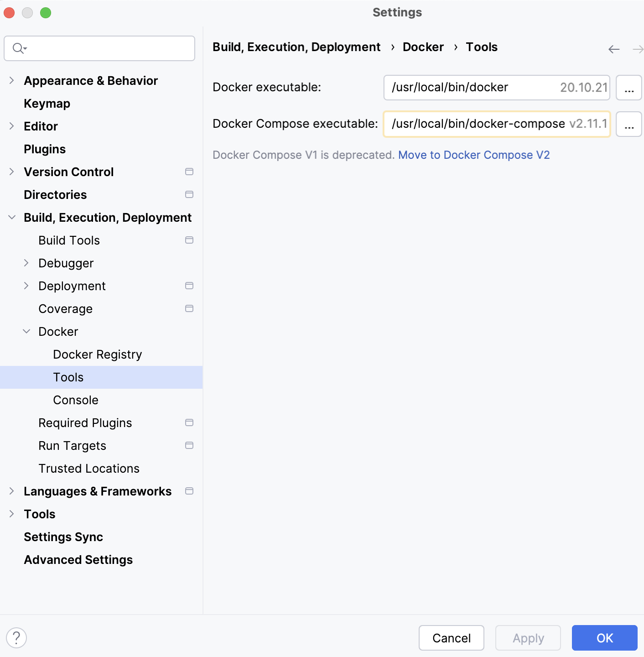Select the Appearance & Behavior label

click(x=91, y=81)
